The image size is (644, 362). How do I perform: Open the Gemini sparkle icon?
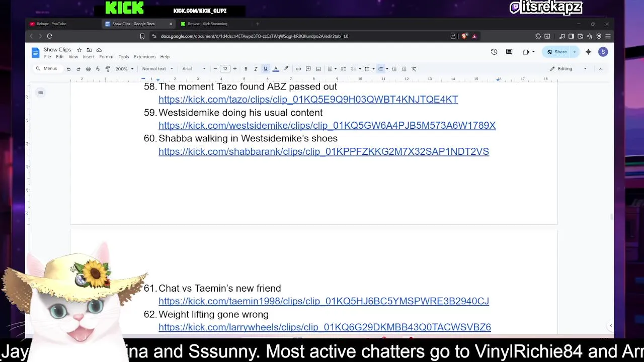coord(588,52)
